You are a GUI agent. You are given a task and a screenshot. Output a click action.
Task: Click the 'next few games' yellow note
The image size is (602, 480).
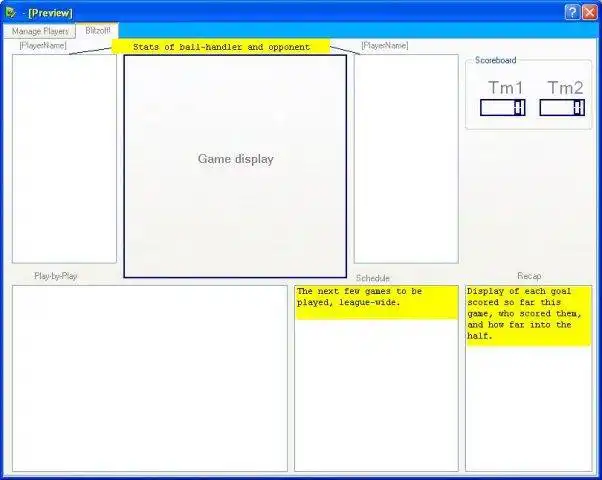pos(376,302)
